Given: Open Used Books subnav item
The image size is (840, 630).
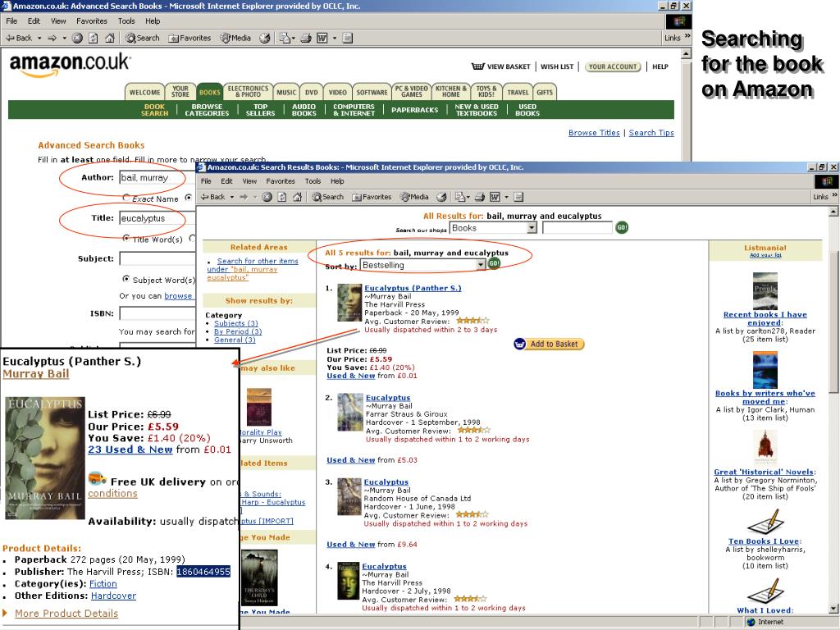Looking at the screenshot, I should pos(527,110).
